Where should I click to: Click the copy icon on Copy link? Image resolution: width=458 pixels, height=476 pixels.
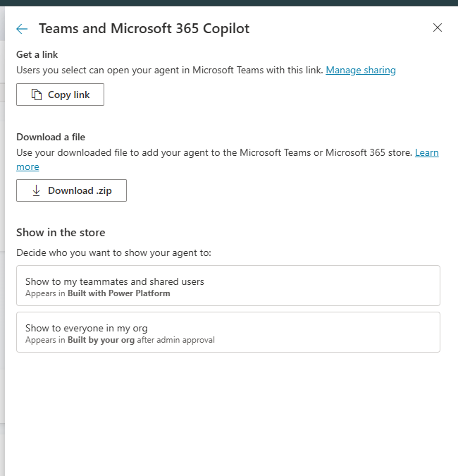(x=37, y=94)
